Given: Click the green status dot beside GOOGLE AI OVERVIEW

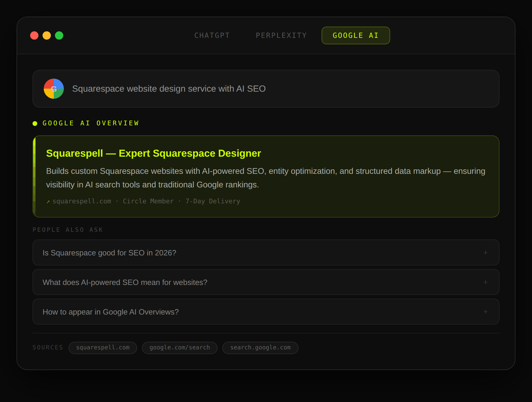Looking at the screenshot, I should coord(35,123).
